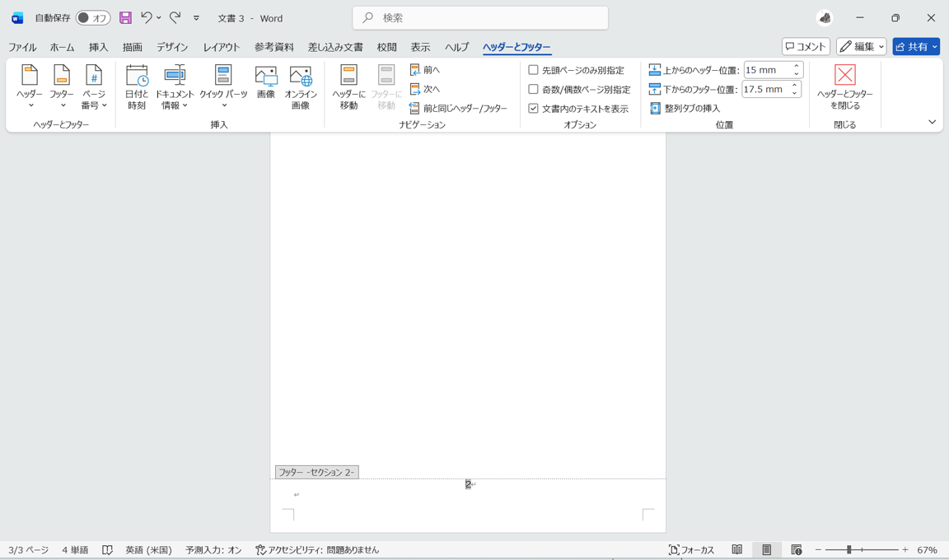The height and width of the screenshot is (560, 949).
Task: Switch to the 挿入 tab
Action: (98, 47)
